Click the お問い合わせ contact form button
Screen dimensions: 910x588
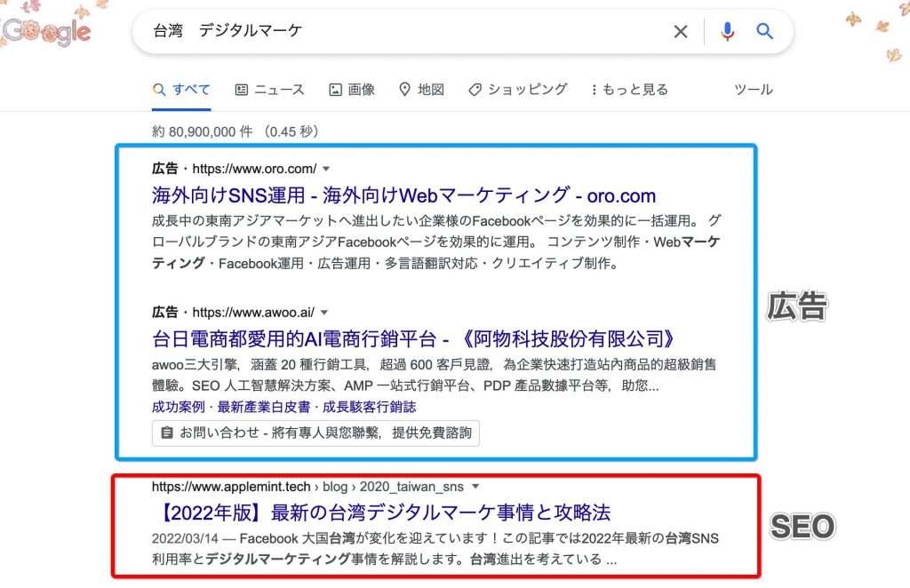(315, 433)
